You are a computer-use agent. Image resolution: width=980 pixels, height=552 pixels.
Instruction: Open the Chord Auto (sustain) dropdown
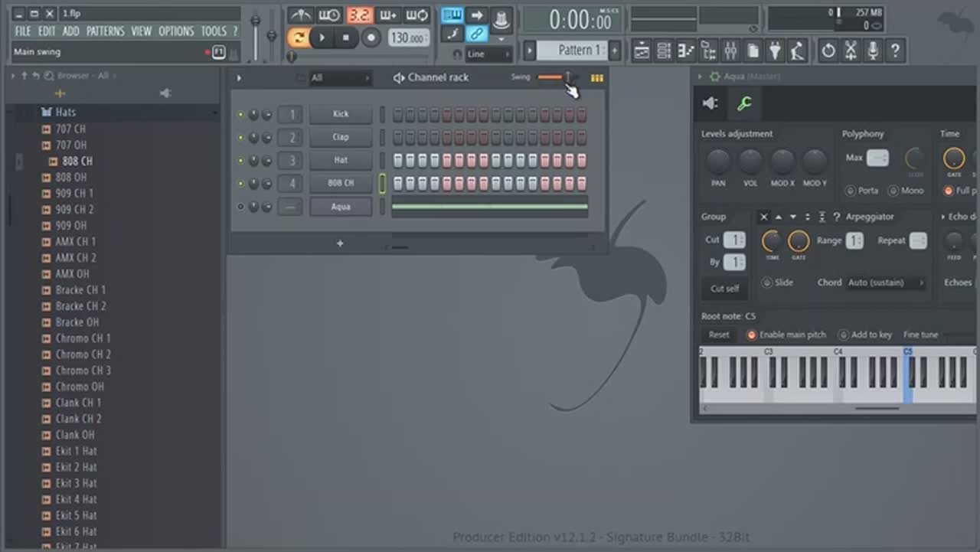click(886, 283)
